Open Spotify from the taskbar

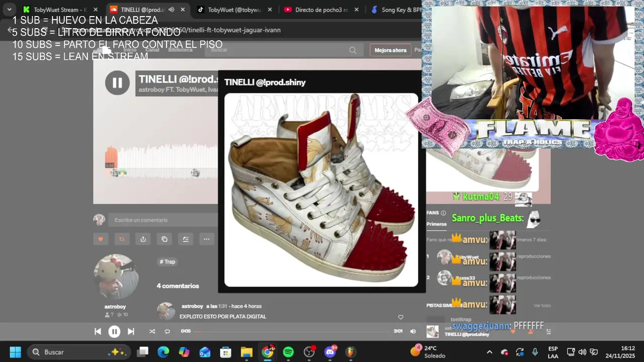(288, 352)
